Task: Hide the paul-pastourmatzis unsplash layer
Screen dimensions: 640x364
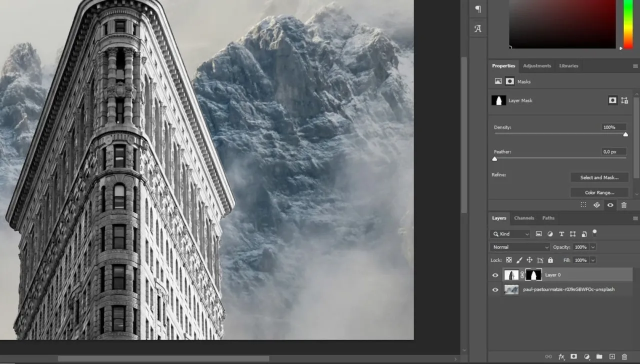Action: pos(495,289)
